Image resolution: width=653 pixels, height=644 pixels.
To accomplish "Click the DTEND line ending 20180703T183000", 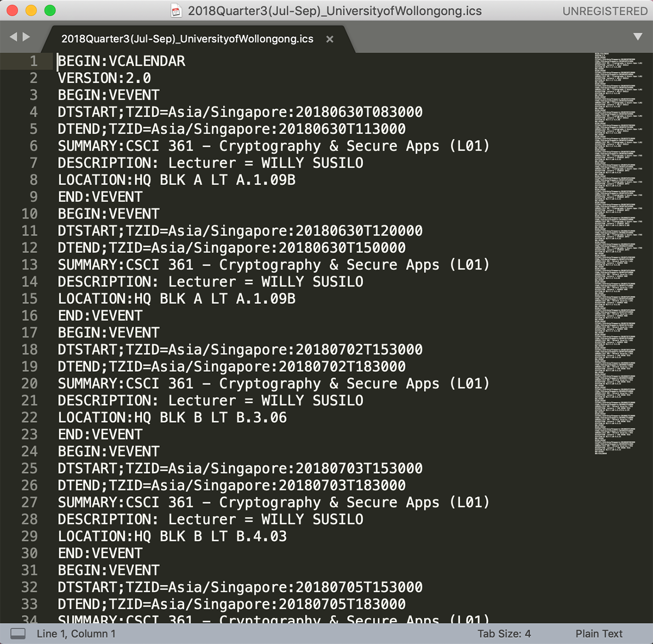I will click(x=232, y=485).
